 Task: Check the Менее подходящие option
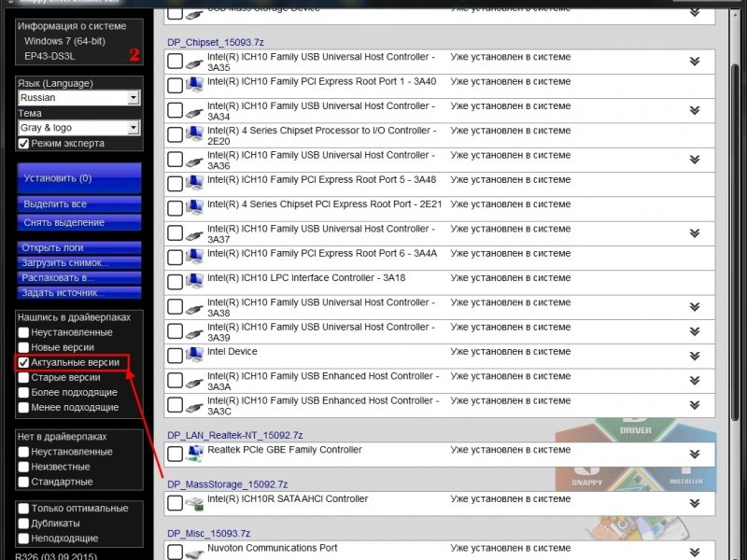click(x=23, y=407)
